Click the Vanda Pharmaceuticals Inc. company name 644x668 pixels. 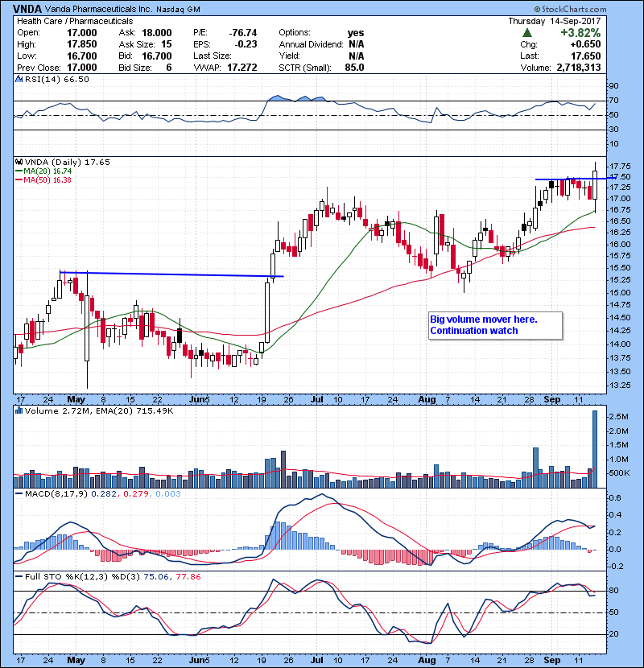(98, 9)
